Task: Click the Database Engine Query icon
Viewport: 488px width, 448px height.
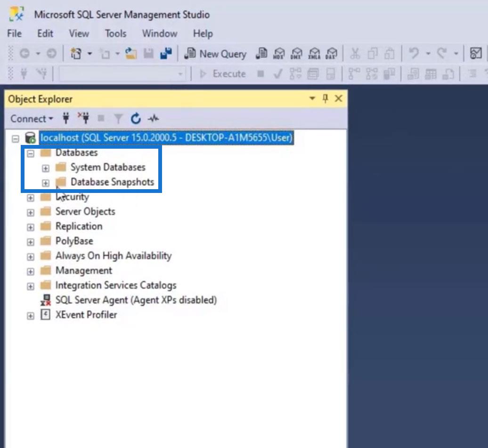Action: tap(261, 54)
